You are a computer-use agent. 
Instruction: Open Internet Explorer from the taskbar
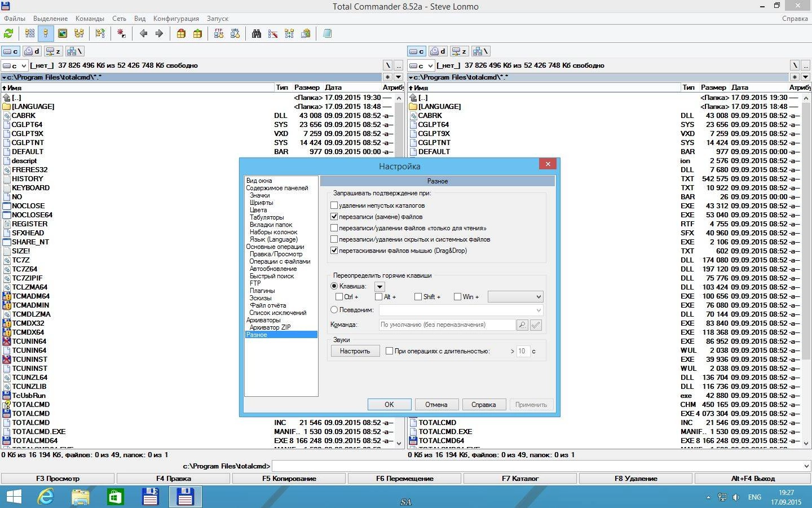point(45,497)
